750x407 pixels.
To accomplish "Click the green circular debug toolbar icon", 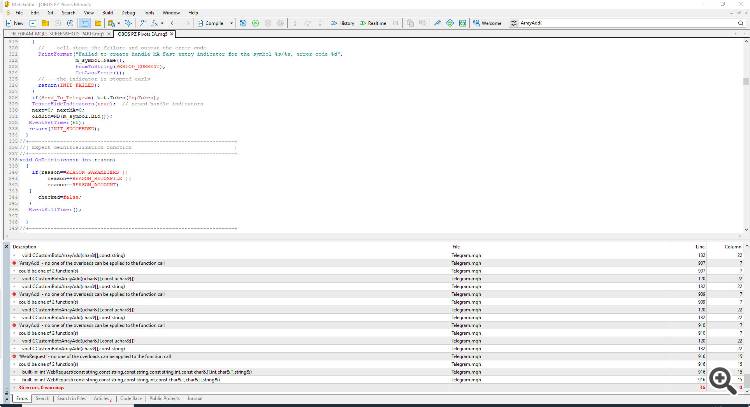I will tap(255, 23).
